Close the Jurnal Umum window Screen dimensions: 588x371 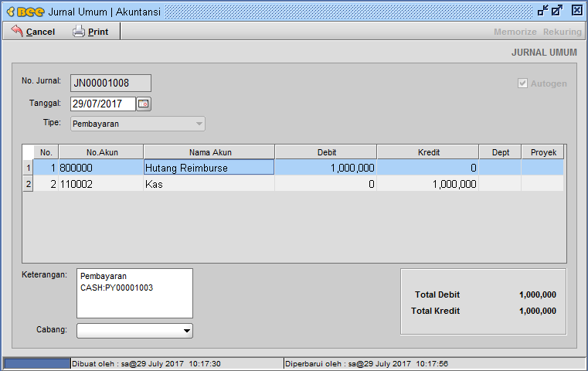point(576,11)
